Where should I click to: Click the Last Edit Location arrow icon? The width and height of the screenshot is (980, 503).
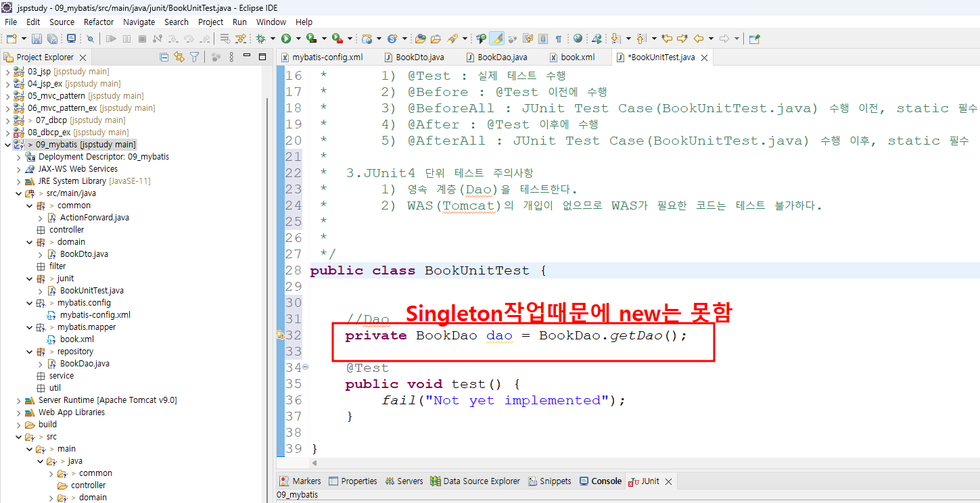667,39
